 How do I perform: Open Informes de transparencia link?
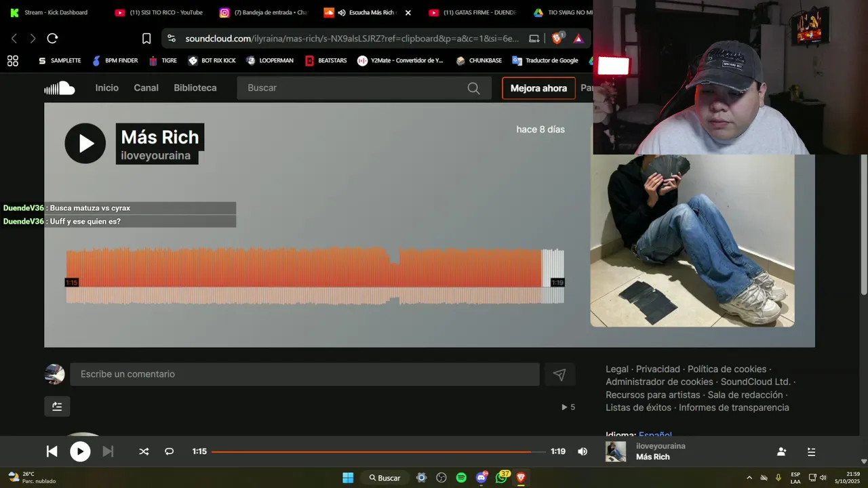point(734,408)
